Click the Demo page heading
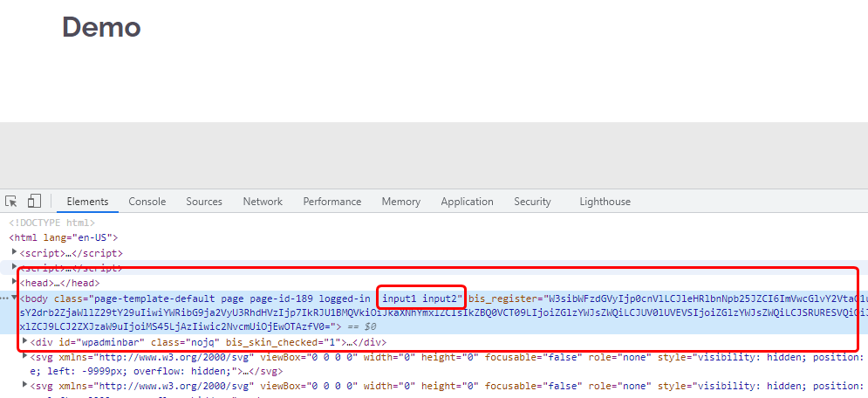 pyautogui.click(x=101, y=26)
